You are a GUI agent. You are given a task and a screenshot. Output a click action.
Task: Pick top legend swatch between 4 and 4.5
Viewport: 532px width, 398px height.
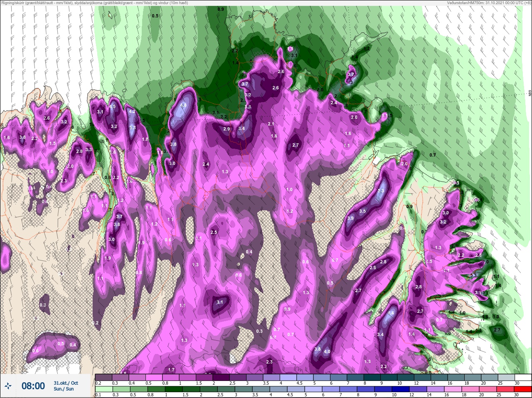[288, 377]
